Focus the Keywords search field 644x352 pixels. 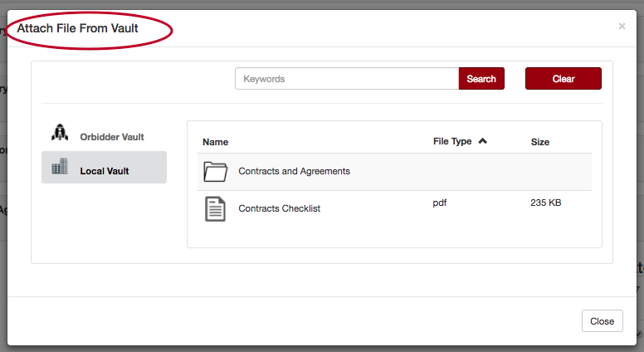(347, 78)
